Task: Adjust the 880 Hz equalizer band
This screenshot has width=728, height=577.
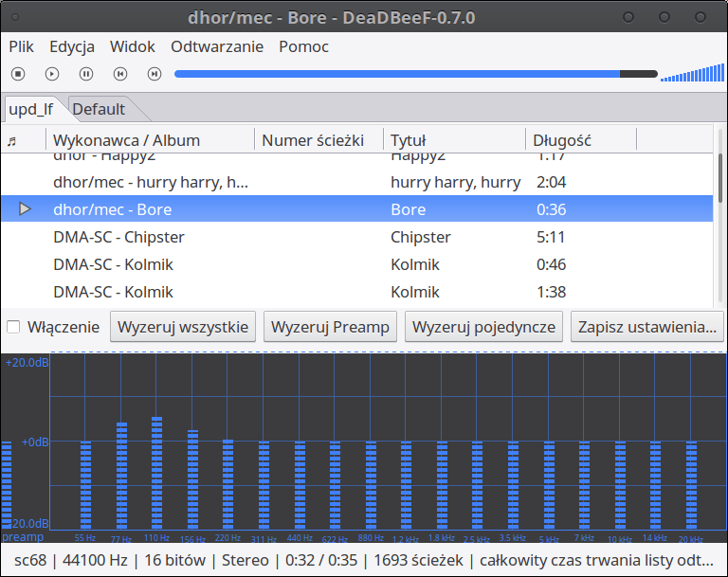Action: tap(371, 485)
